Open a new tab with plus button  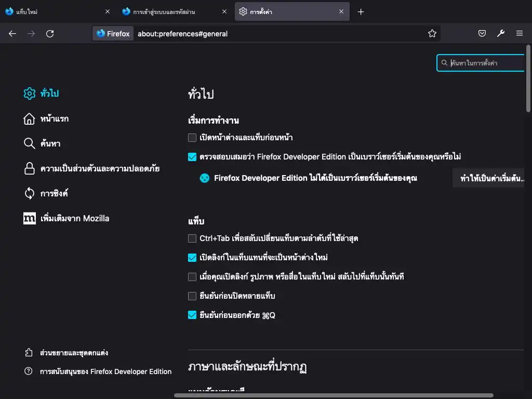tap(361, 12)
